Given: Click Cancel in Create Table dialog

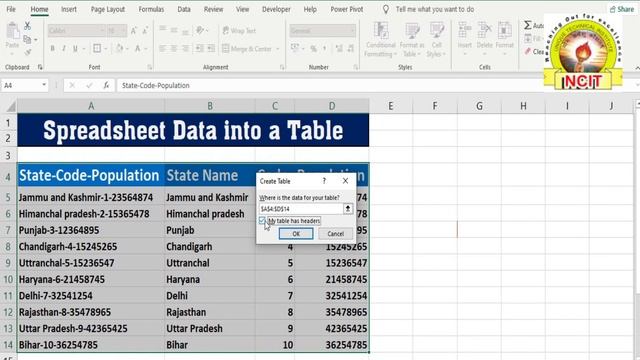Looking at the screenshot, I should click(336, 234).
